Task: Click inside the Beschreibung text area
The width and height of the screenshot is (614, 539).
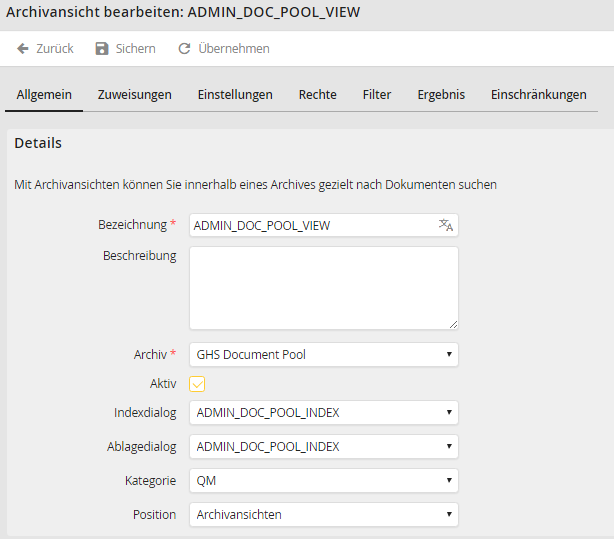Action: click(323, 287)
